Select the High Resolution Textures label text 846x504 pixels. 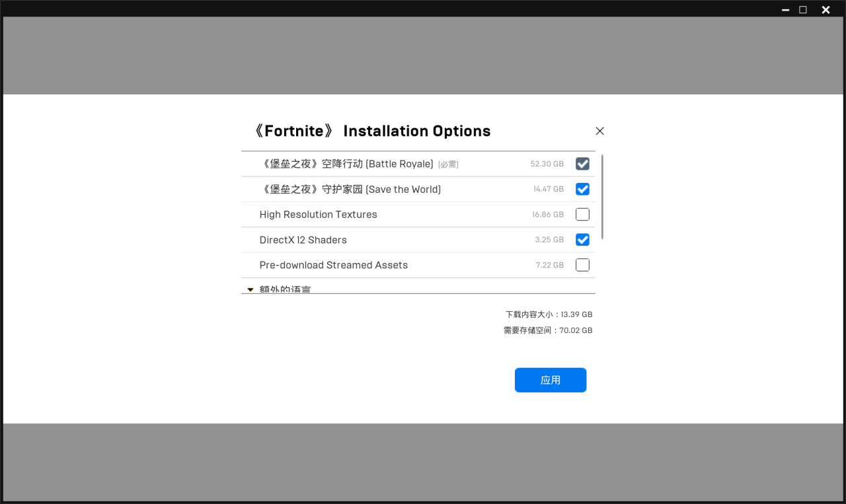318,215
